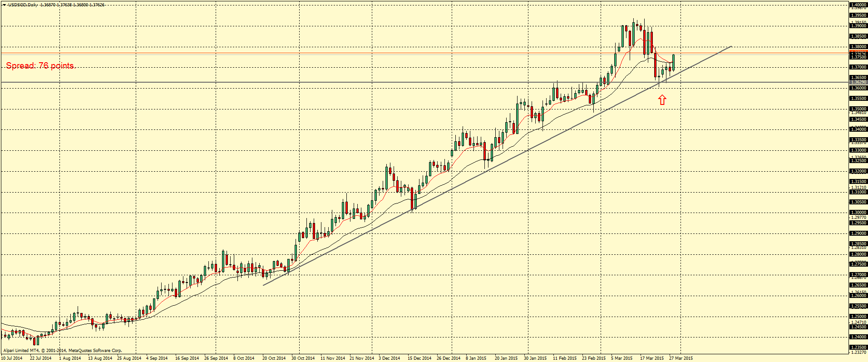Viewport: 868px width, 362px height.
Task: Click the '27 Mar 2015' date label
Action: [x=681, y=358]
